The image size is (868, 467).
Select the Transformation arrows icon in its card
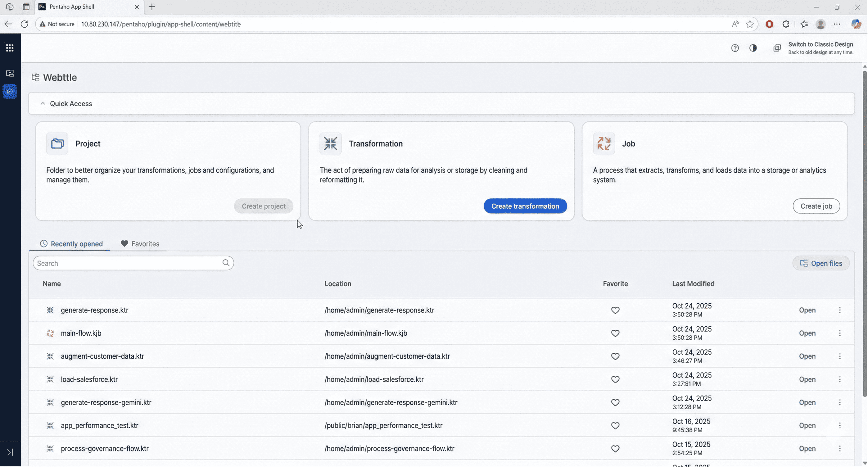(x=330, y=143)
